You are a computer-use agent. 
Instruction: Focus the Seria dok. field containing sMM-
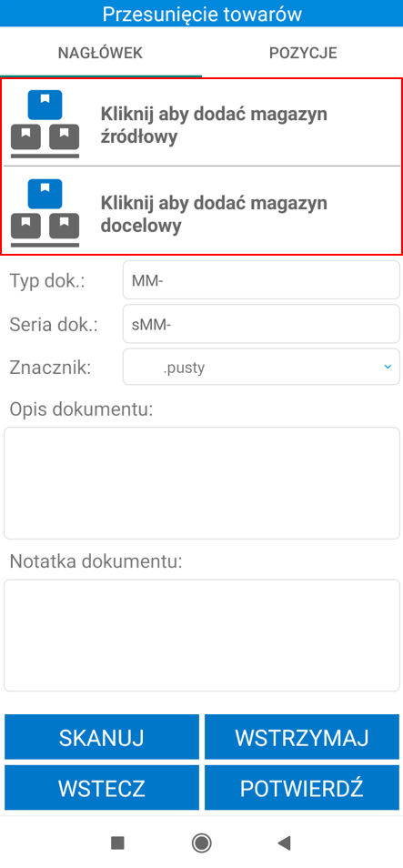pyautogui.click(x=261, y=324)
